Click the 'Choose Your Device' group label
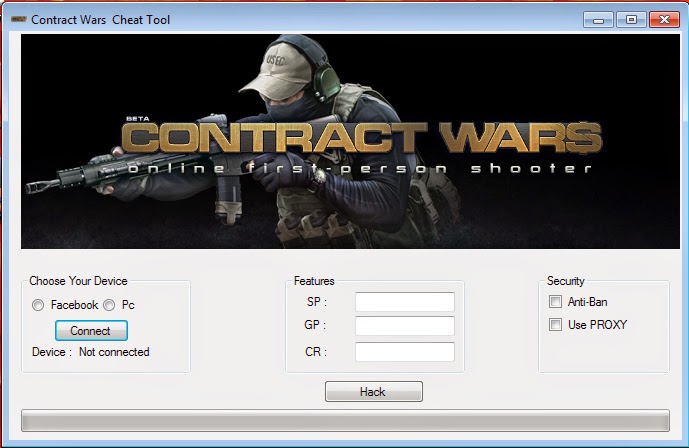 [78, 281]
